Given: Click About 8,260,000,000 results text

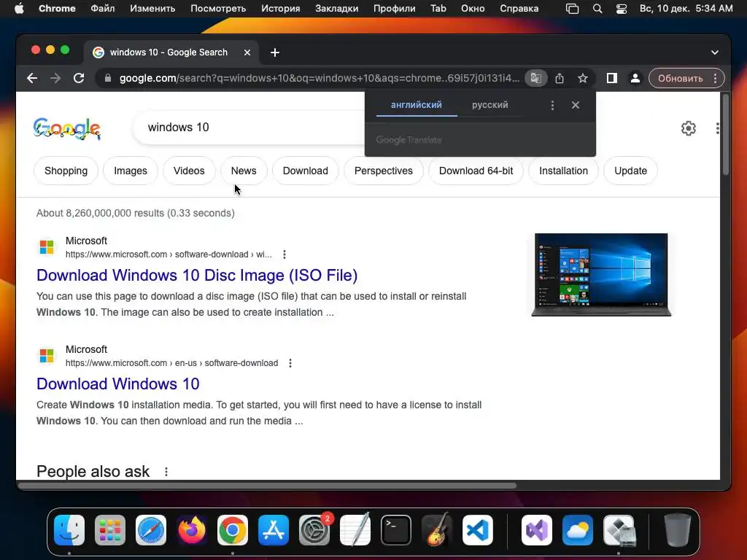Looking at the screenshot, I should [x=135, y=213].
